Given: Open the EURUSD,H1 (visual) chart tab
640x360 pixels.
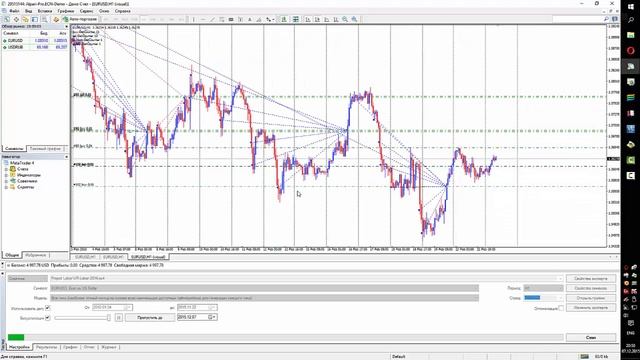Looking at the screenshot, I should [149, 257].
